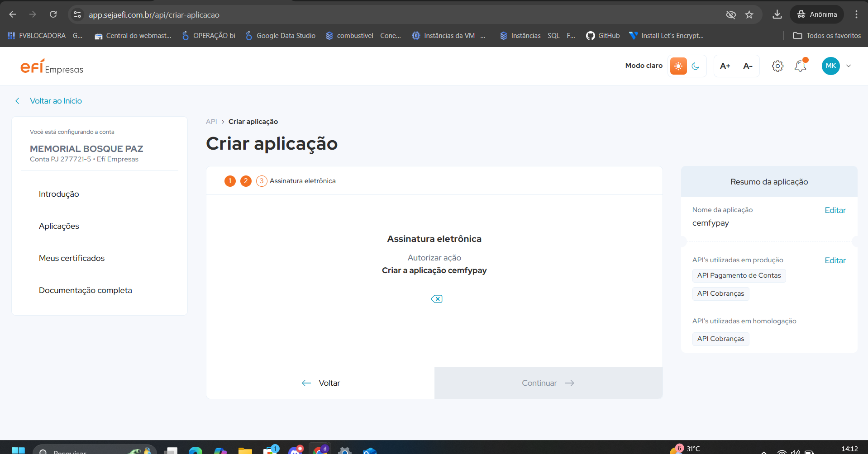The width and height of the screenshot is (868, 454).
Task: Click the Conta PJ 277721-5 account line
Action: [x=84, y=159]
